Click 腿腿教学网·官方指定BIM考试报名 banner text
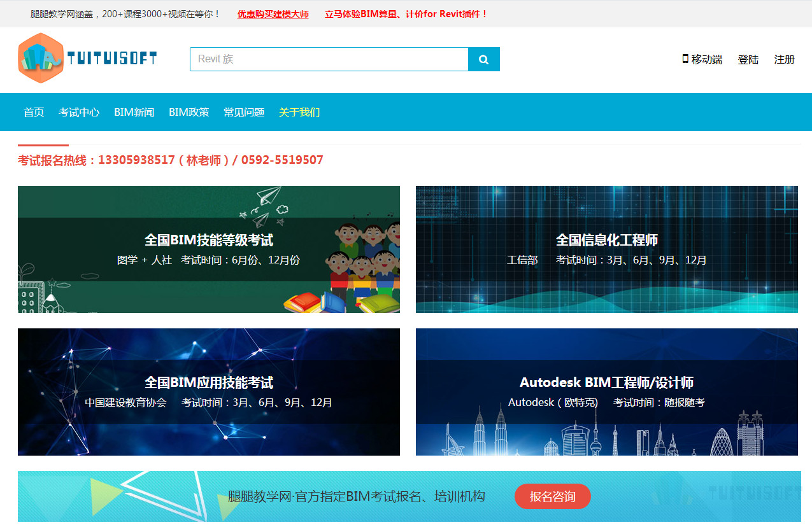The image size is (812, 525). 357,496
